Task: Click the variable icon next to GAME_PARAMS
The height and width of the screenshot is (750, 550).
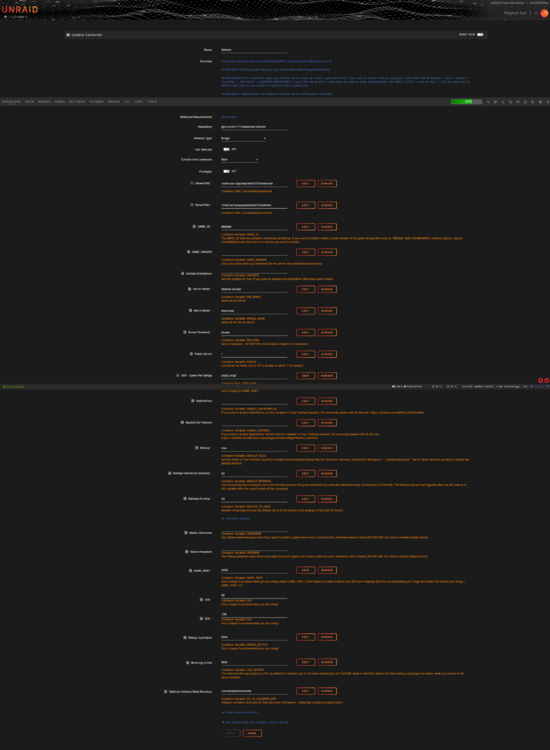Action: coord(188,252)
